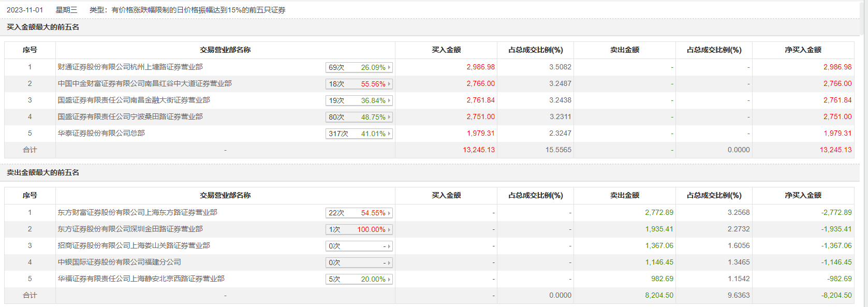Open 中国中金财富证券南昌红谷中大道营业部 link
Image resolution: width=868 pixels, height=307 pixels.
pos(144,83)
